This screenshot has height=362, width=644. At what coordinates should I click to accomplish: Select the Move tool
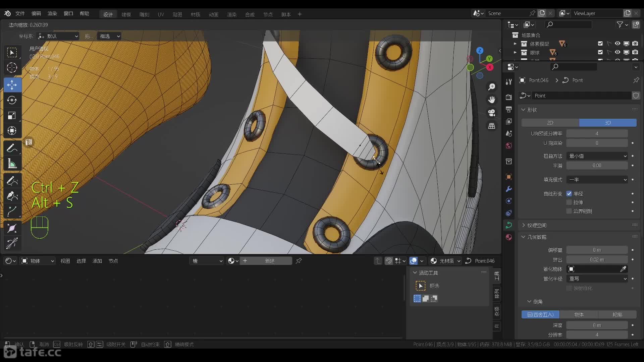[x=12, y=85]
